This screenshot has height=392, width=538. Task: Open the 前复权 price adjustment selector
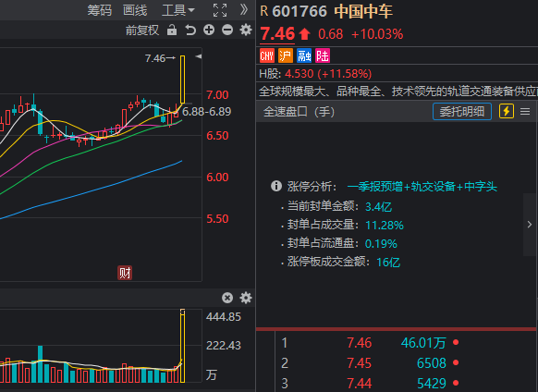[142, 31]
